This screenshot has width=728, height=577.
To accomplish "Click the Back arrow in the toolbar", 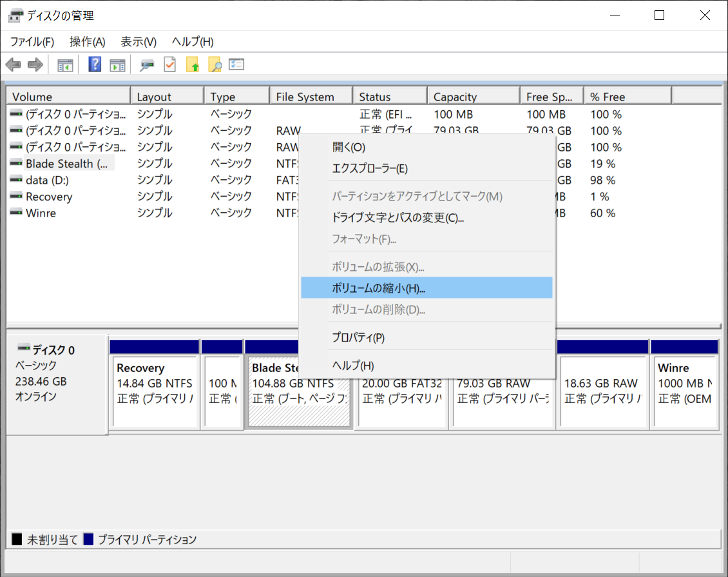I will (x=14, y=64).
